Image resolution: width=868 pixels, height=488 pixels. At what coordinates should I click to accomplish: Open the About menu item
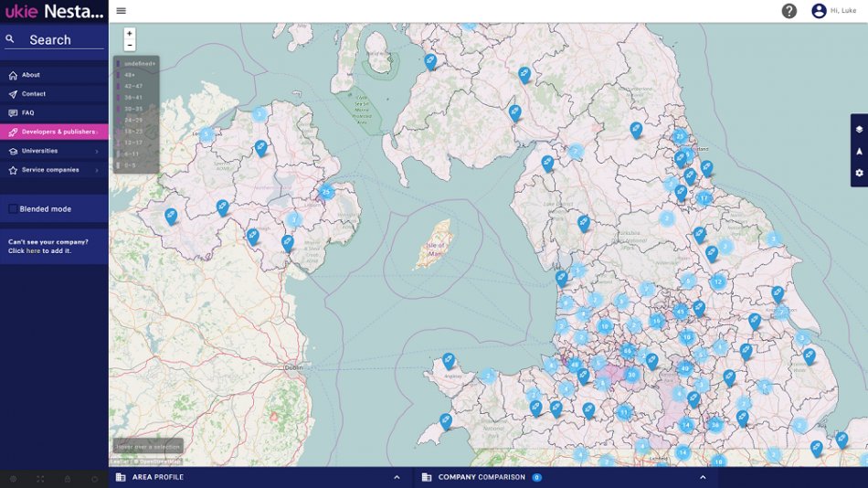[54, 75]
